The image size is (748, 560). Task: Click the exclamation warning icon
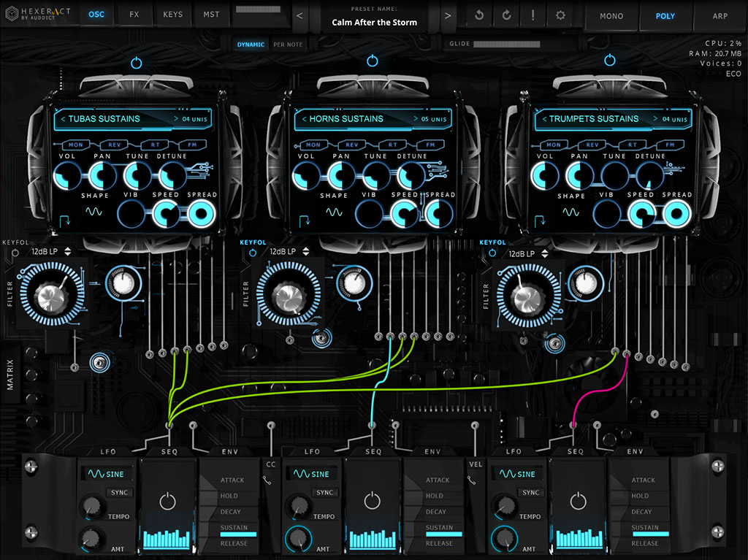click(x=533, y=13)
